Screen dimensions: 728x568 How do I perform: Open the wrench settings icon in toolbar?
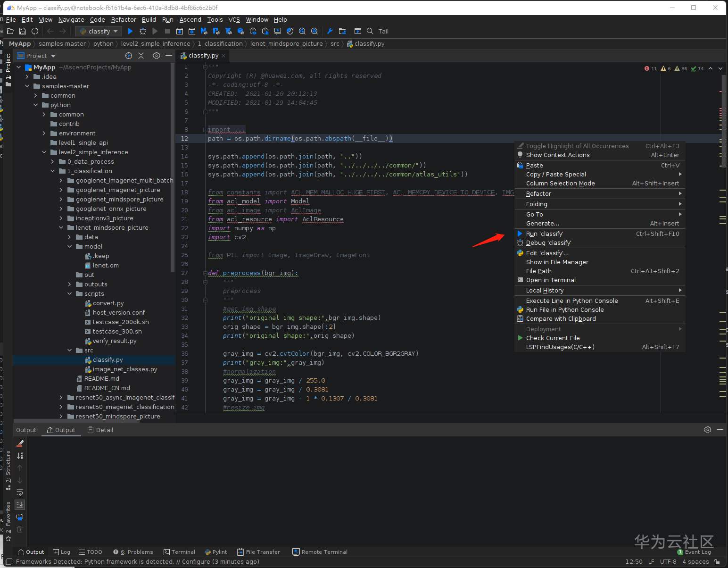[x=330, y=31]
